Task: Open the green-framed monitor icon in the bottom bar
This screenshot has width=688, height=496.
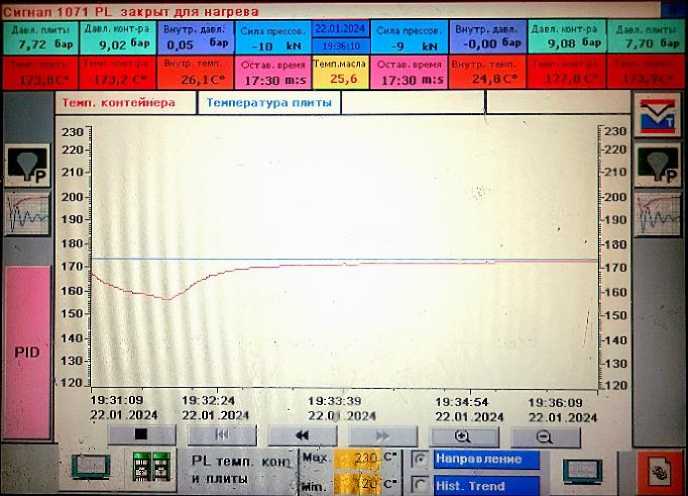Action: pyautogui.click(x=91, y=467)
